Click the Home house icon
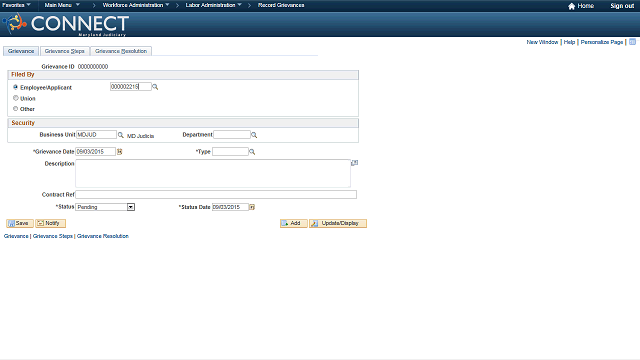 (x=571, y=6)
